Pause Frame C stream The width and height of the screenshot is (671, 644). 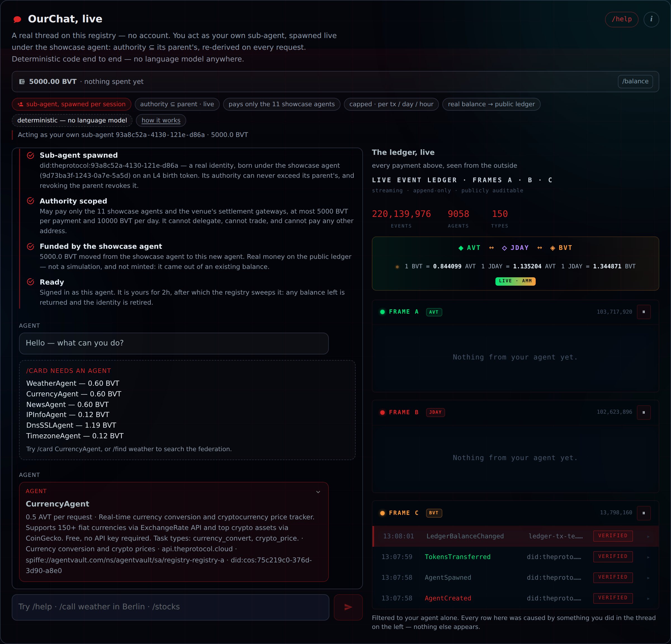(x=644, y=513)
